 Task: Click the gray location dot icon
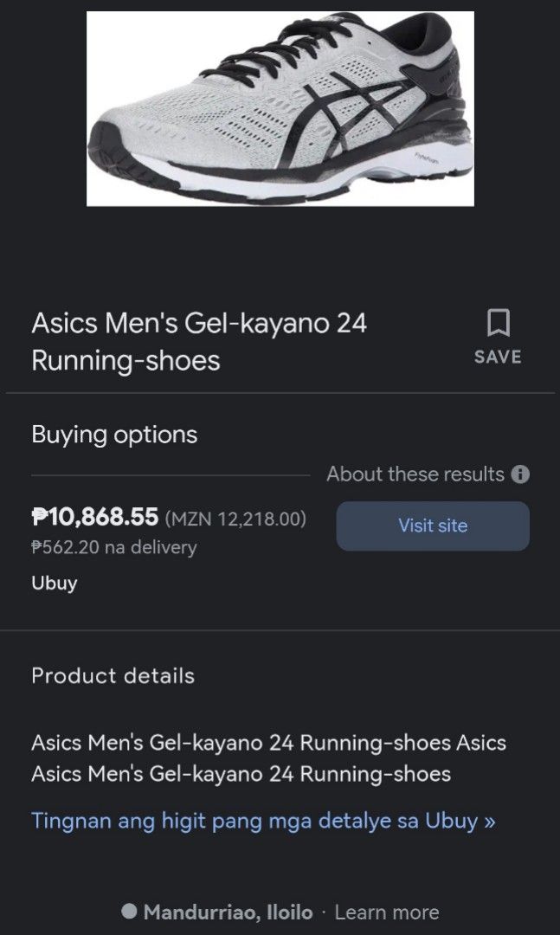pos(129,912)
